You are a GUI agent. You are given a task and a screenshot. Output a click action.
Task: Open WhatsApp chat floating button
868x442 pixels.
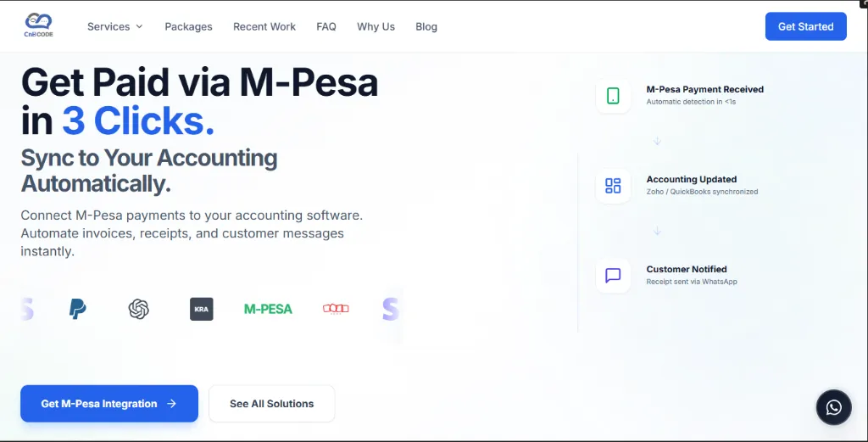point(834,408)
